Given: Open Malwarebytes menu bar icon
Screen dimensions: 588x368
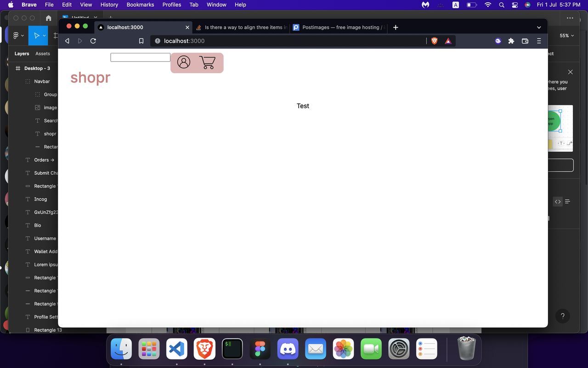Looking at the screenshot, I should (425, 5).
